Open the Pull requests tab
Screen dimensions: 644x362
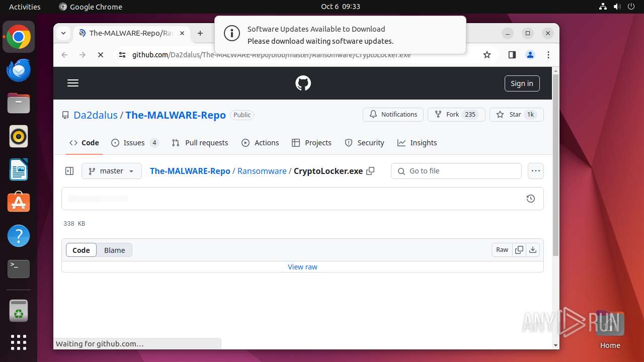200,143
